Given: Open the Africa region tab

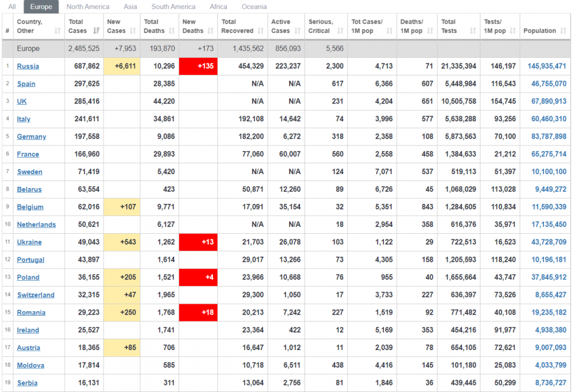Looking at the screenshot, I should [x=219, y=7].
